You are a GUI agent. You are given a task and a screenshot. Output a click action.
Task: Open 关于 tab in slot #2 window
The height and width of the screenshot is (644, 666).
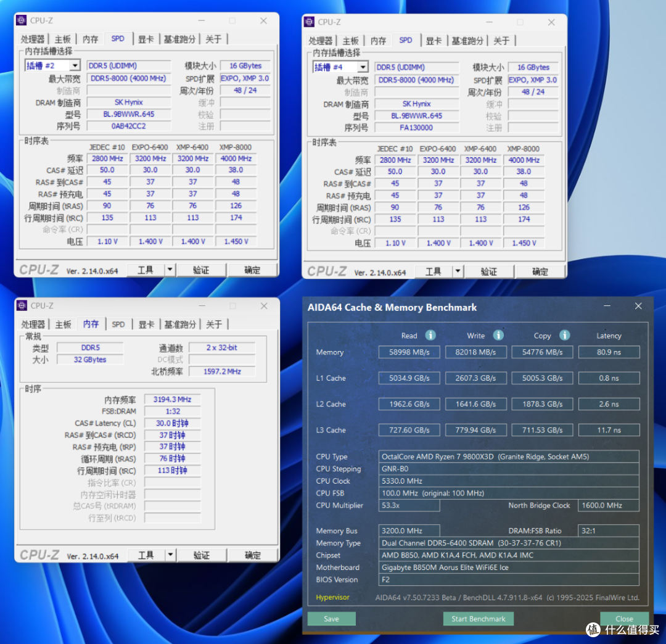(213, 39)
